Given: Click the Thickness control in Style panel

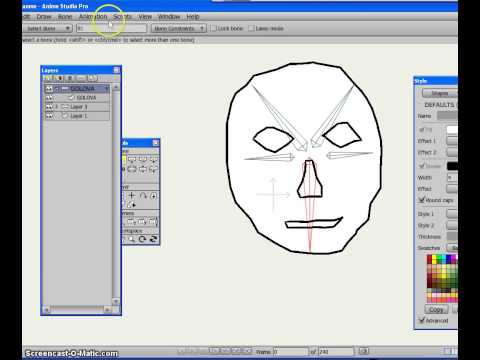Looking at the screenshot, I should coord(452,236).
